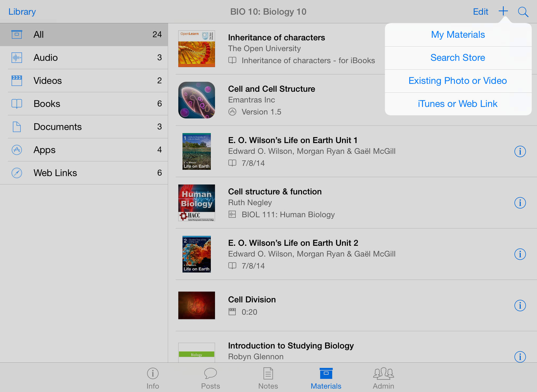Image resolution: width=537 pixels, height=392 pixels.
Task: Toggle Existing Photo or Video option
Action: pos(458,80)
